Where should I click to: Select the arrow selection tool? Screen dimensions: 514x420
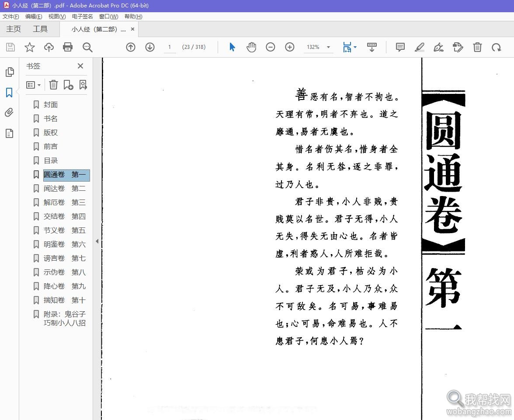(x=232, y=47)
